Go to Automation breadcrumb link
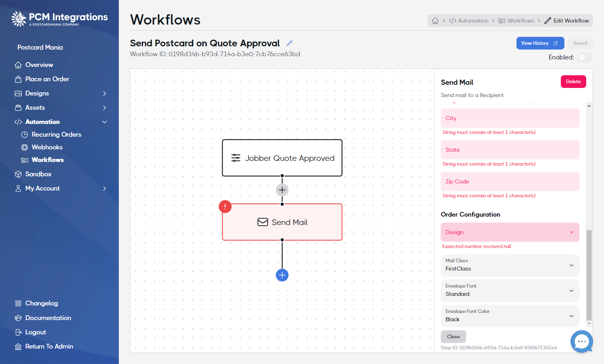 point(469,21)
